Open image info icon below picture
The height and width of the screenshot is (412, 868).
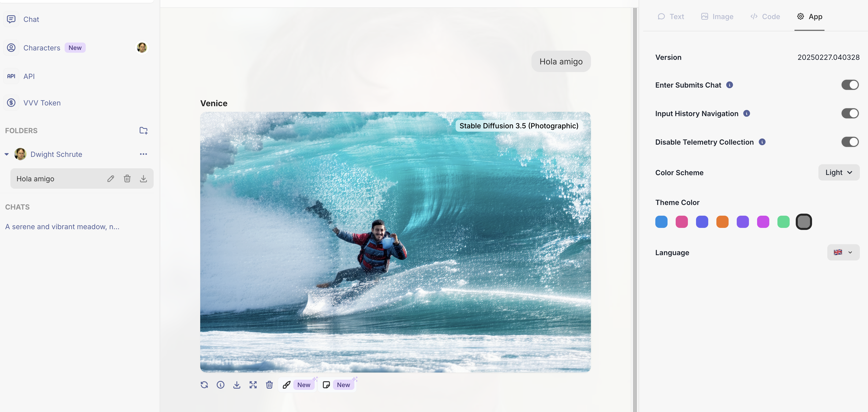(x=220, y=385)
